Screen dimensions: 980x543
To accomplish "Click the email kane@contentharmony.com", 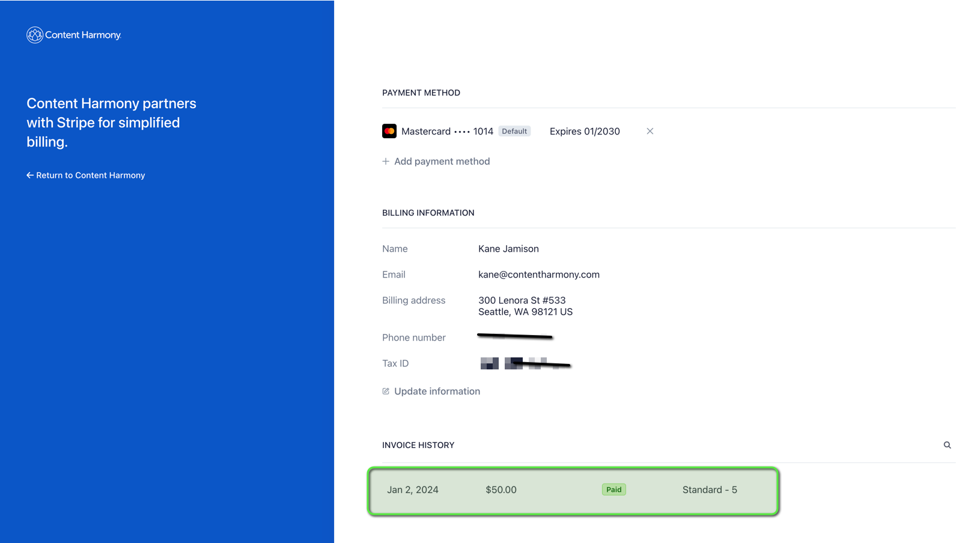I will pos(539,275).
